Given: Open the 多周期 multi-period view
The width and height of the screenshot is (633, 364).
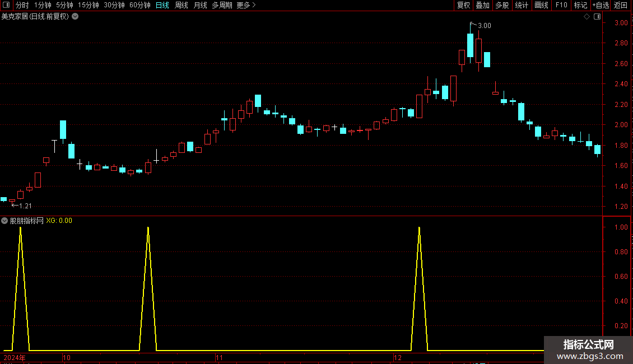Looking at the screenshot, I should tap(222, 5).
